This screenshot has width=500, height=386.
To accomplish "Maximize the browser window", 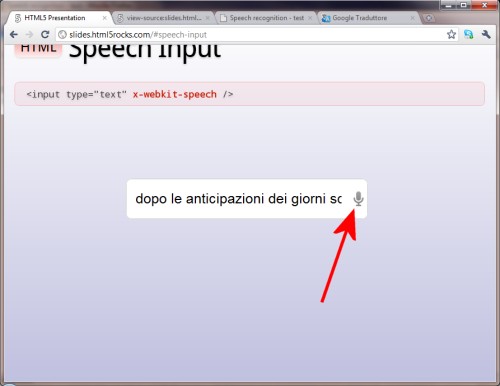I will 464,5.
